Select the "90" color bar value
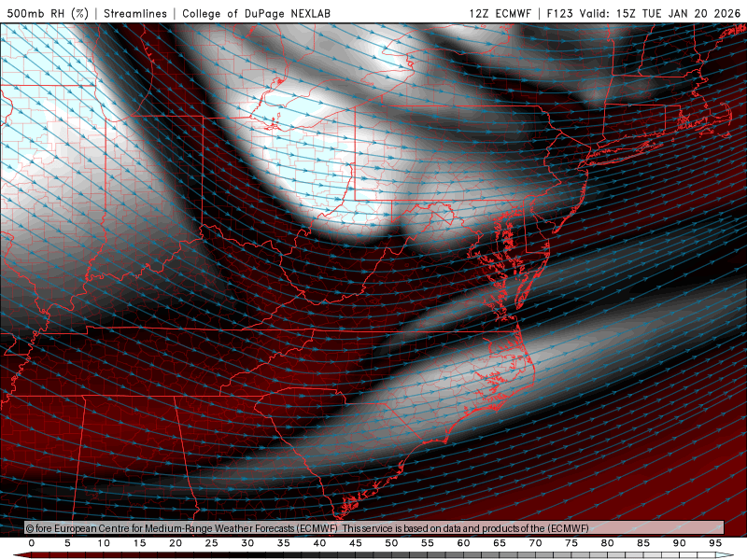The width and height of the screenshot is (747, 560). click(x=680, y=543)
